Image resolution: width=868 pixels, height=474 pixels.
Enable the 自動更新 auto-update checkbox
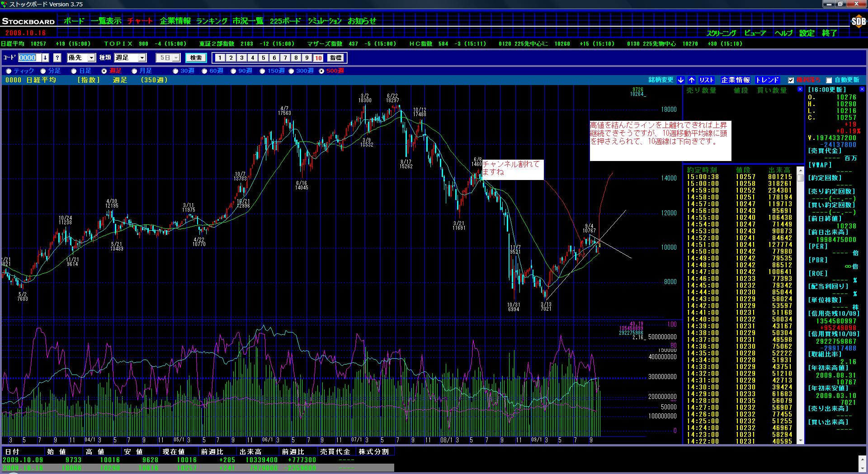(x=829, y=81)
